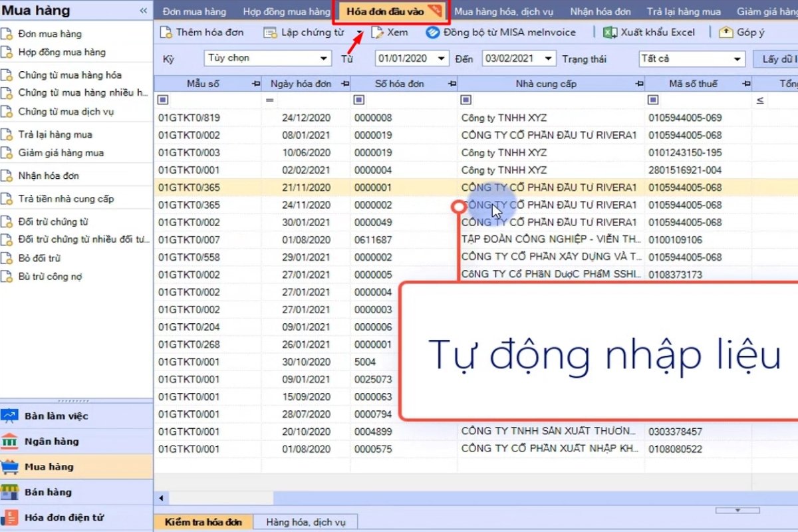Open Bỏ đối trừ sidebar item
Viewport: 798px width, 532px height.
[39, 258]
